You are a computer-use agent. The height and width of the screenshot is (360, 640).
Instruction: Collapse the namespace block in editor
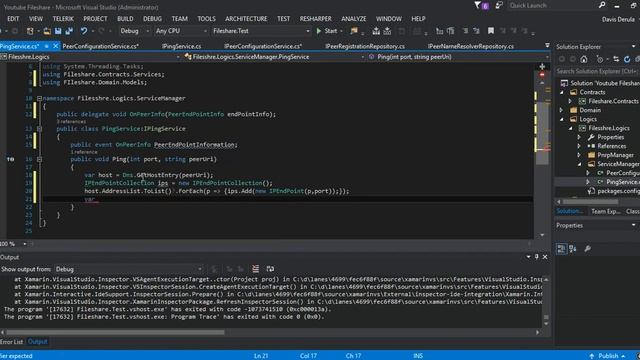[x=39, y=98]
